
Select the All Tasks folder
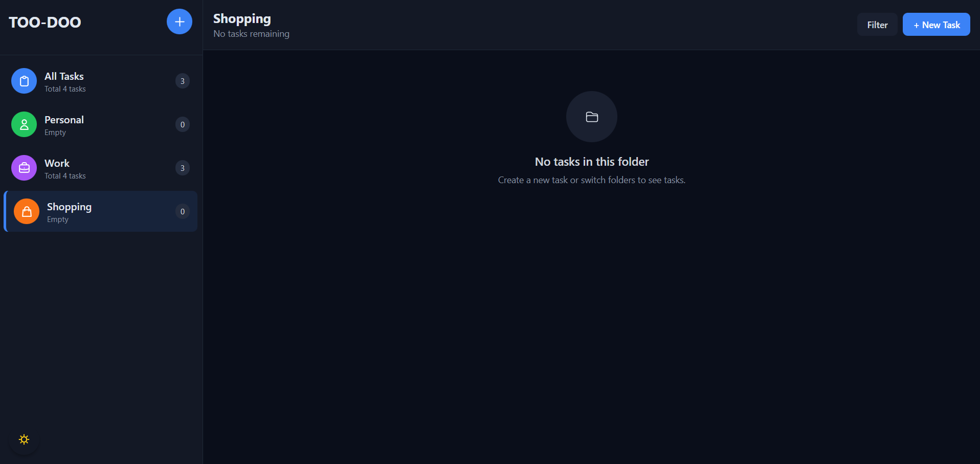tap(101, 81)
